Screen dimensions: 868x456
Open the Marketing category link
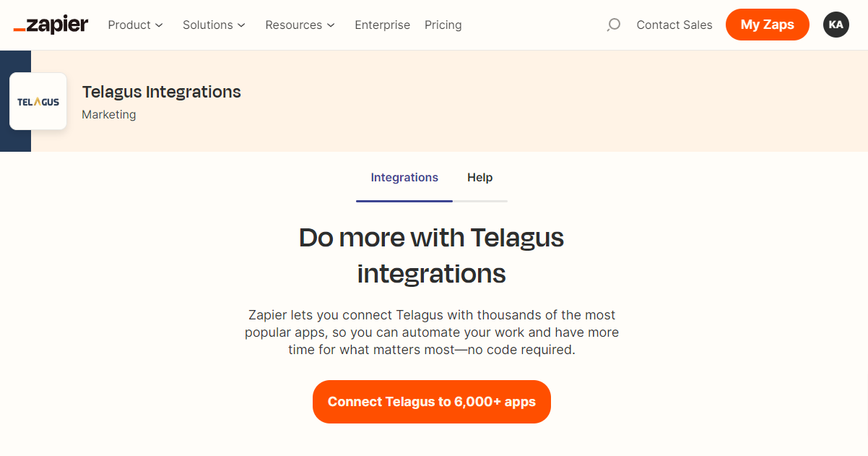coord(108,114)
